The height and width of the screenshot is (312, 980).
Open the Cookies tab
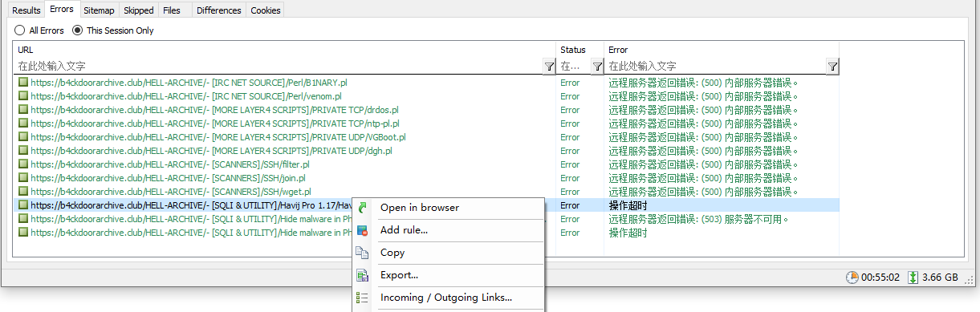(x=265, y=10)
